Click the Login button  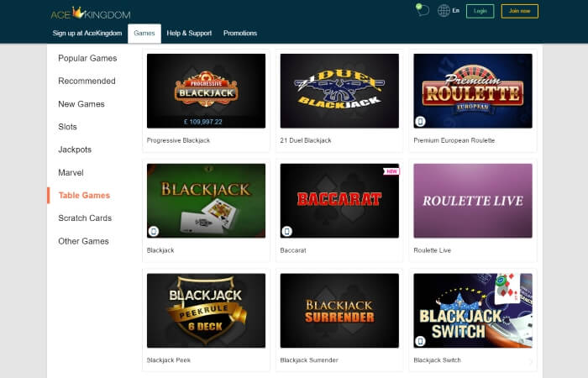(480, 11)
